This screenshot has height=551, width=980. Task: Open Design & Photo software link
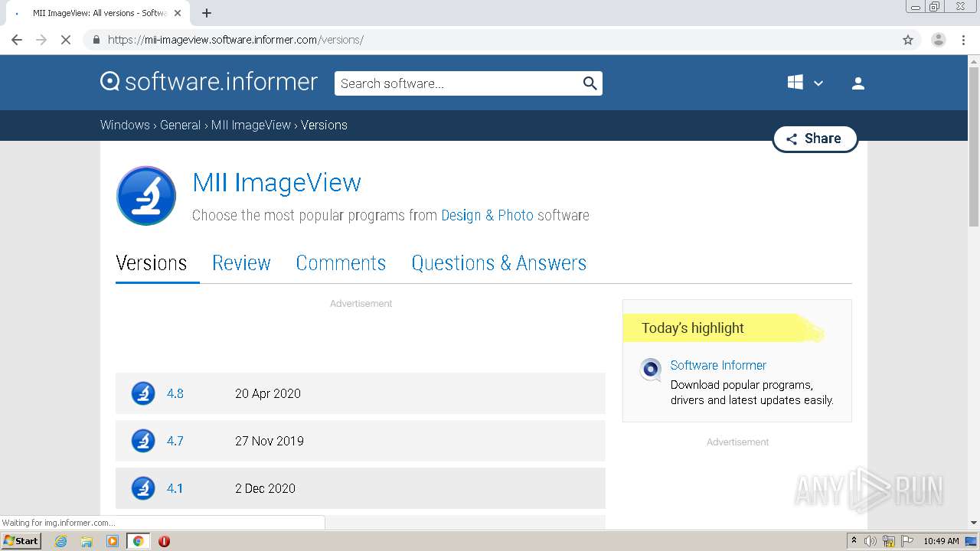click(x=487, y=216)
